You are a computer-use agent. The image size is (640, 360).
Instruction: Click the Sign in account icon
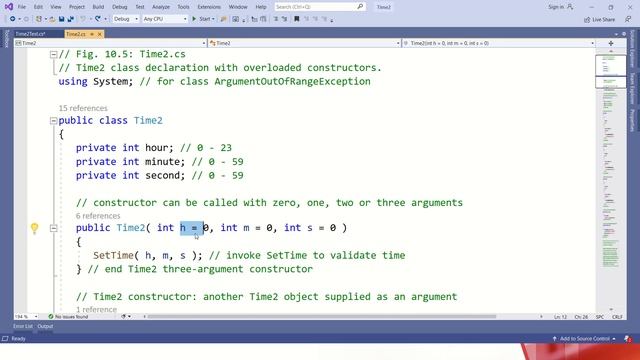(x=570, y=7)
